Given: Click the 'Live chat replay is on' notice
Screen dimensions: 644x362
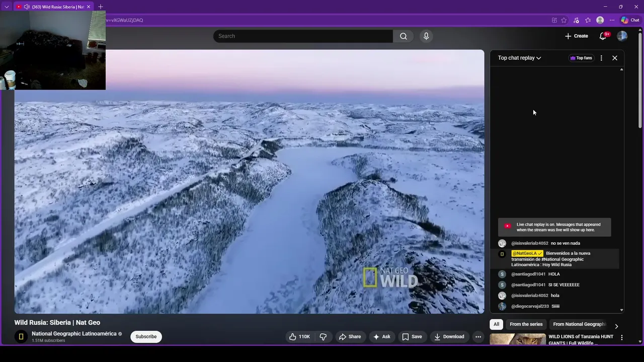Looking at the screenshot, I should [x=554, y=227].
